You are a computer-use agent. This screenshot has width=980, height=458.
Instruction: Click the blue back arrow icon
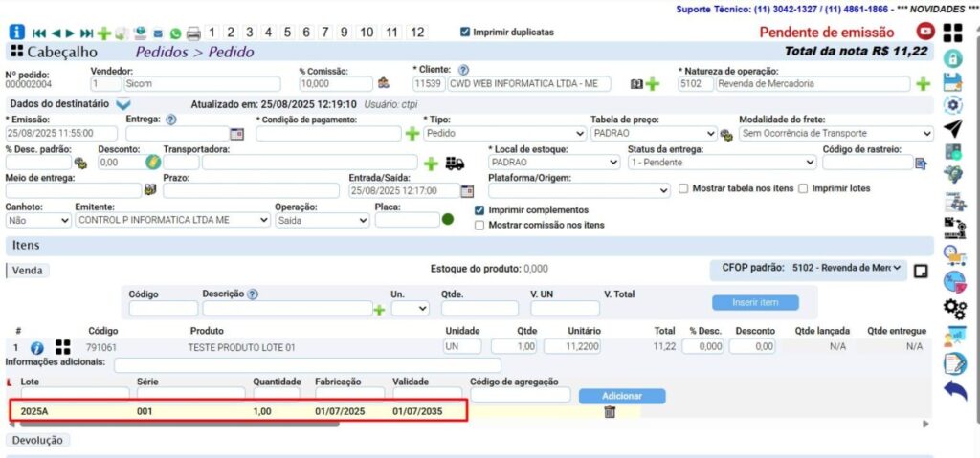click(x=954, y=389)
